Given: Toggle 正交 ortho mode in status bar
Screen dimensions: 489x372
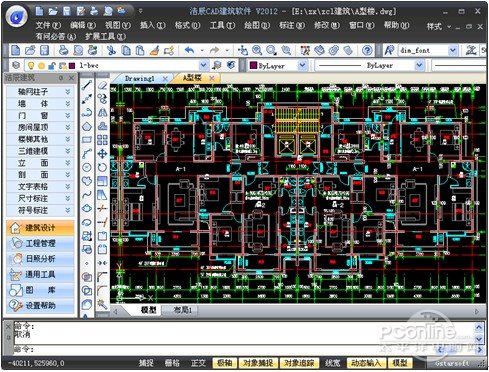Looking at the screenshot, I should click(x=198, y=363).
